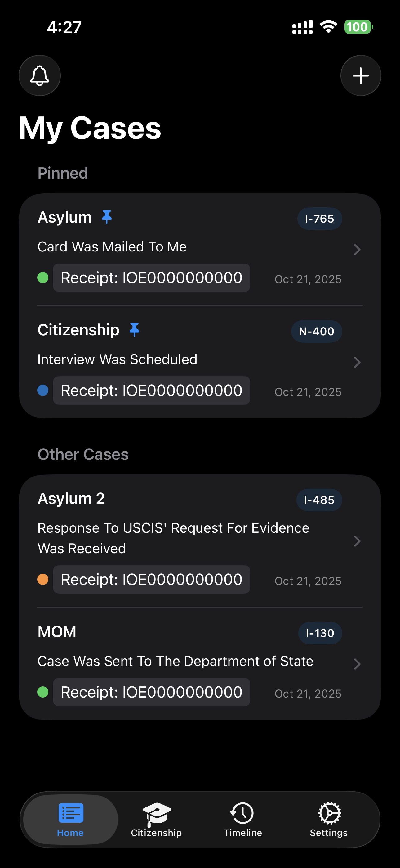Open the Citizenship case via its chevron
Screen dimensions: 400x868
(x=357, y=362)
